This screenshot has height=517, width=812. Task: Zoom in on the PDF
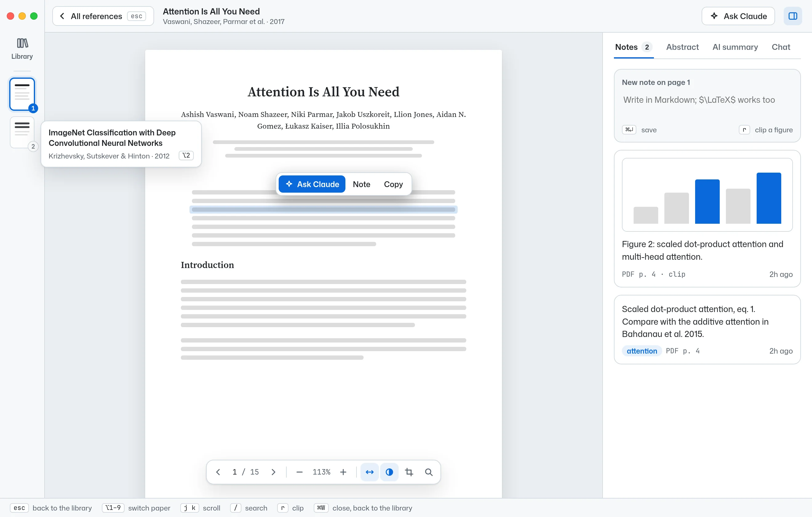tap(343, 472)
